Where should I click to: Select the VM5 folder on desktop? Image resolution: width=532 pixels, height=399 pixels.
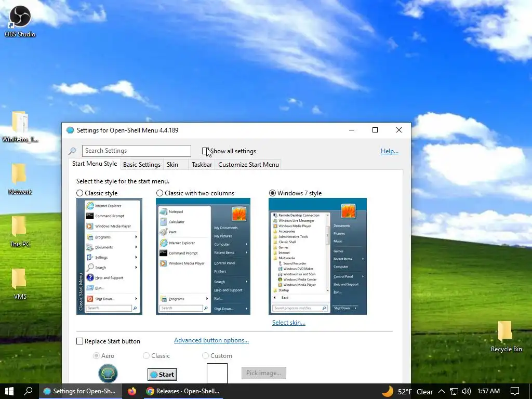pyautogui.click(x=20, y=284)
